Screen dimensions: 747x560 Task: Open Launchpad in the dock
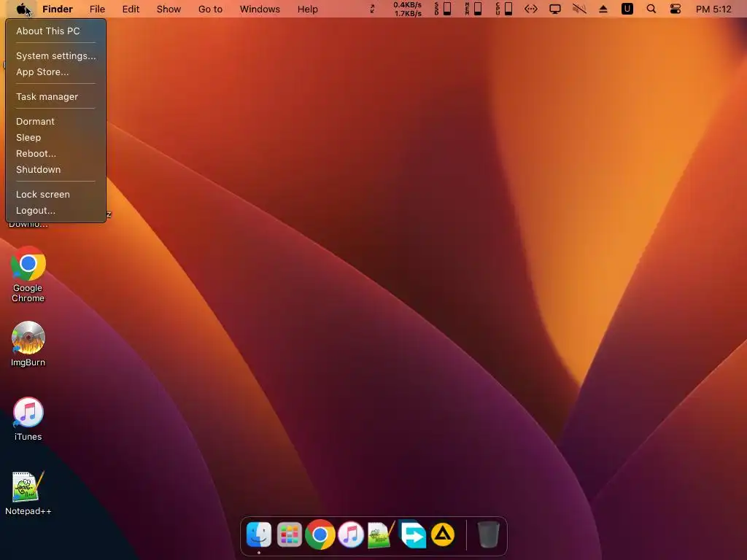click(x=289, y=534)
